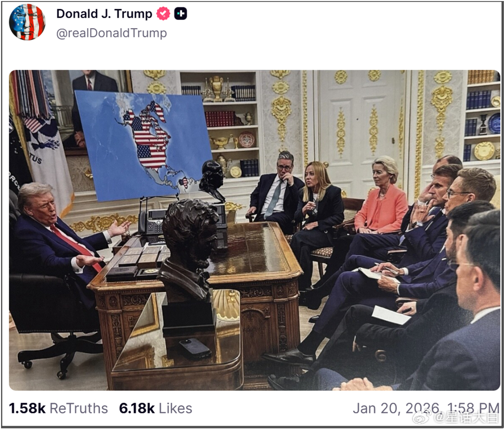Click the Weibo watermark username text
Screen dimensions: 504x429
point(466,418)
